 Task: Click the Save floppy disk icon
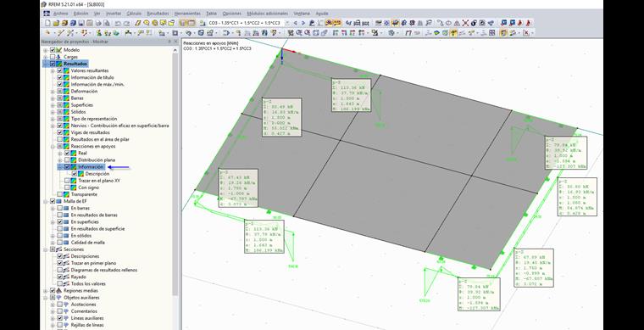tap(81, 23)
